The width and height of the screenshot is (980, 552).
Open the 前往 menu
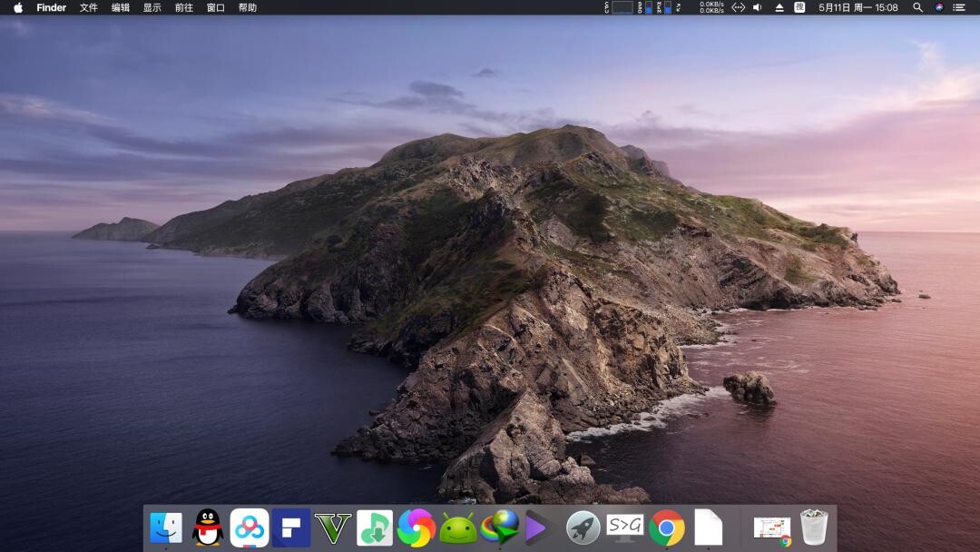184,7
